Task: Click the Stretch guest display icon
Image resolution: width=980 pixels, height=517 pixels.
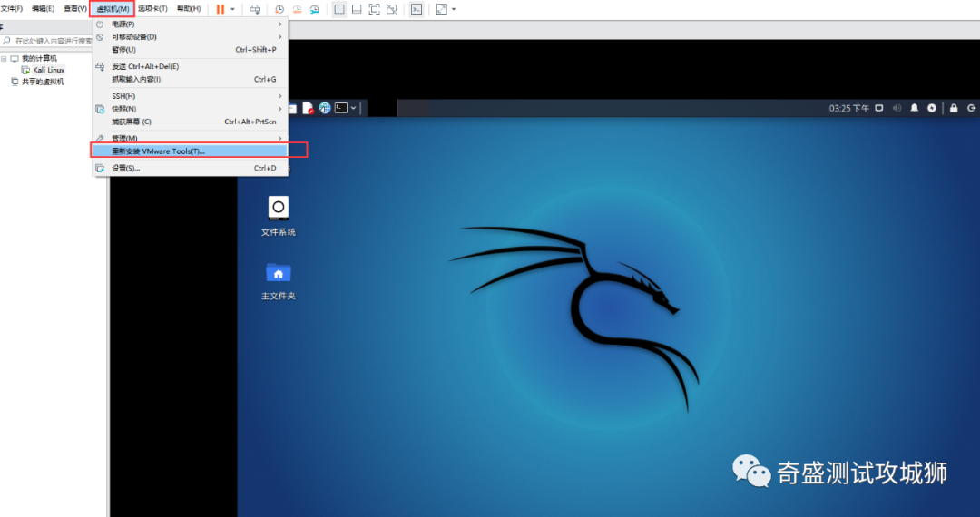Action: (441, 9)
